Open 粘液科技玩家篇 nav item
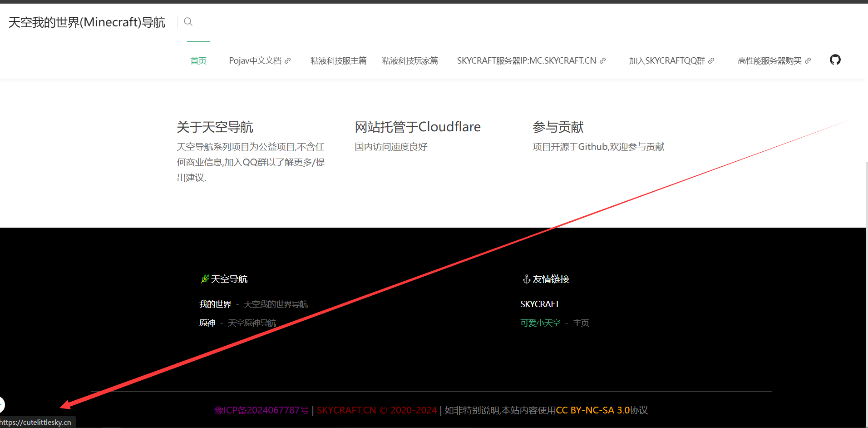Image resolution: width=868 pixels, height=428 pixels. coord(410,61)
